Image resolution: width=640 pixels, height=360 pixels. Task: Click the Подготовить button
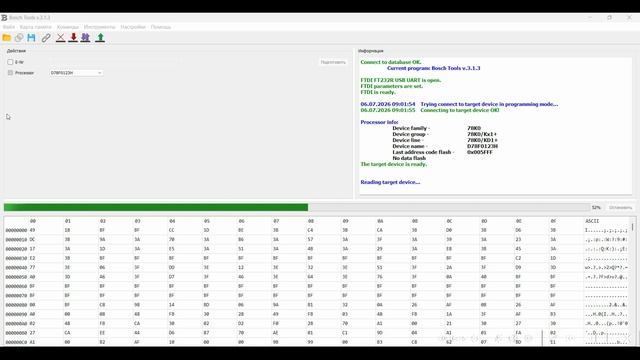click(333, 62)
